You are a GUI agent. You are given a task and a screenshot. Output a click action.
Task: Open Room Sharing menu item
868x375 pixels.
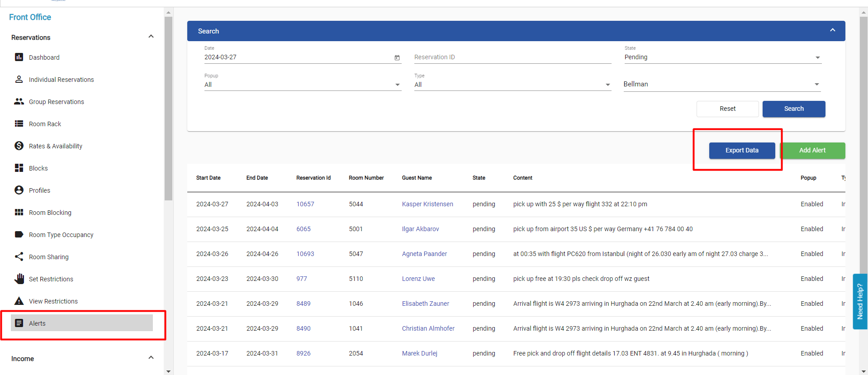click(49, 257)
